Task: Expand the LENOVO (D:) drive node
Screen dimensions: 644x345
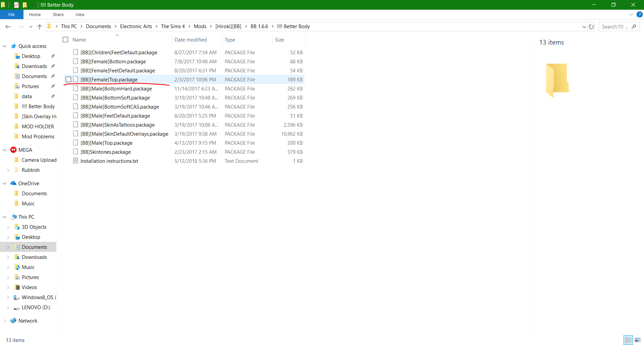Action: click(8, 307)
